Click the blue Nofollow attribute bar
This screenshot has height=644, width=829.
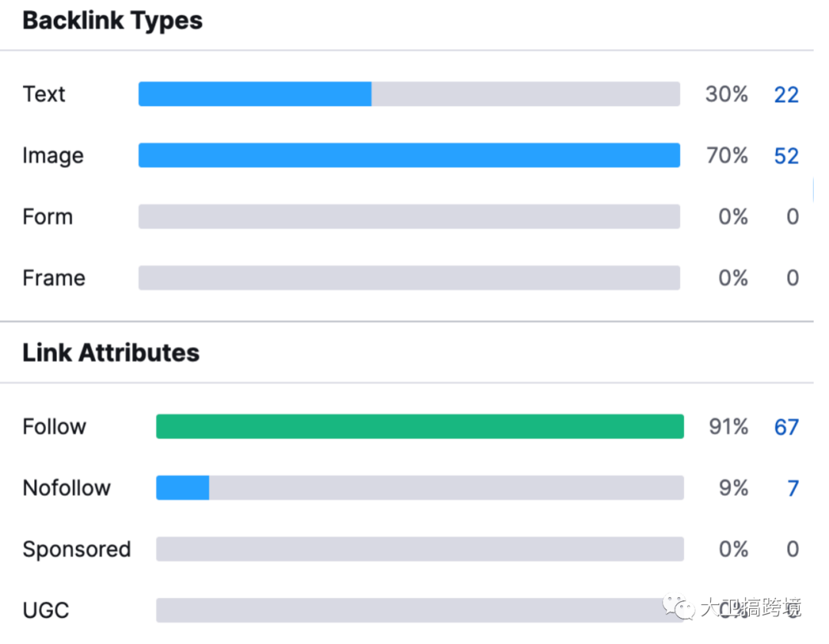[x=183, y=487]
